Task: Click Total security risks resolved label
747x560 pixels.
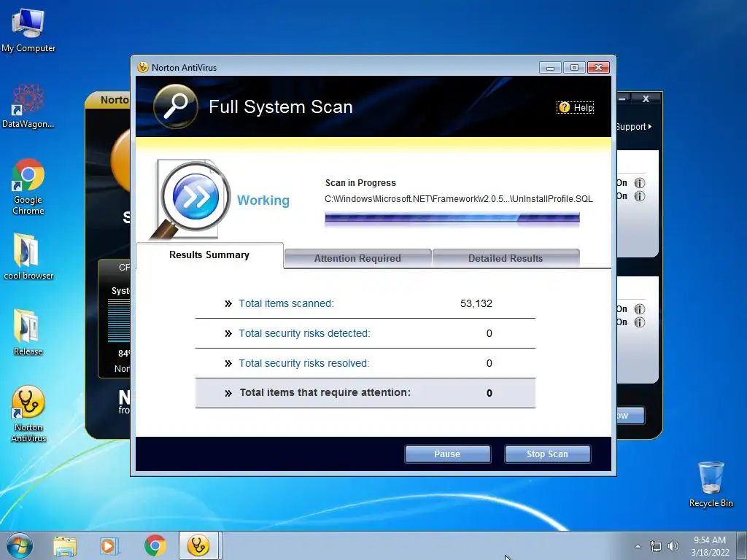Action: [304, 363]
